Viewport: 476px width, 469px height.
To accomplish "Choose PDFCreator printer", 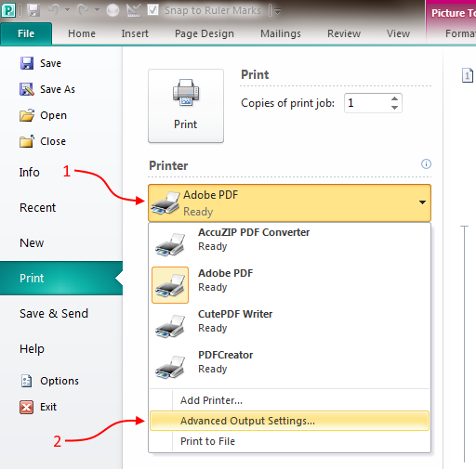I will point(289,367).
